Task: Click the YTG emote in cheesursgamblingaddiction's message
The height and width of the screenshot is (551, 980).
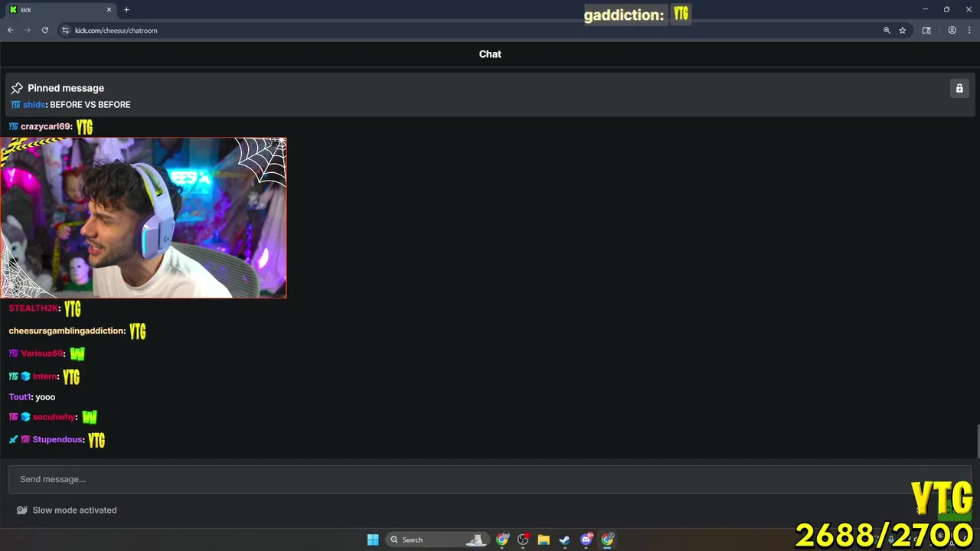Action: (x=138, y=331)
